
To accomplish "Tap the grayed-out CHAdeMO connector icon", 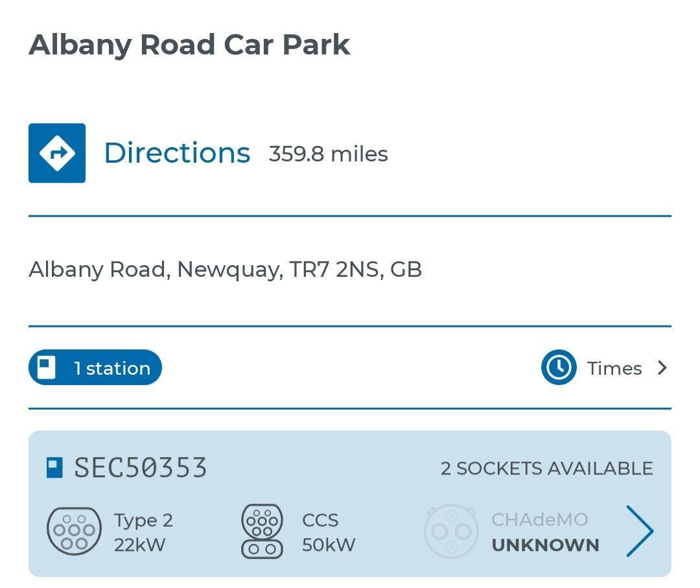I will click(450, 532).
